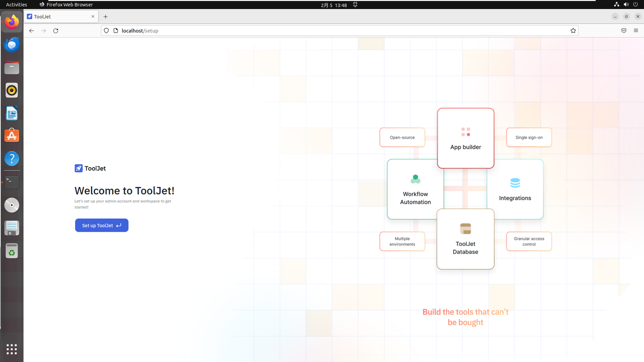The image size is (644, 362).
Task: Open the Activities overview
Action: click(x=16, y=4)
